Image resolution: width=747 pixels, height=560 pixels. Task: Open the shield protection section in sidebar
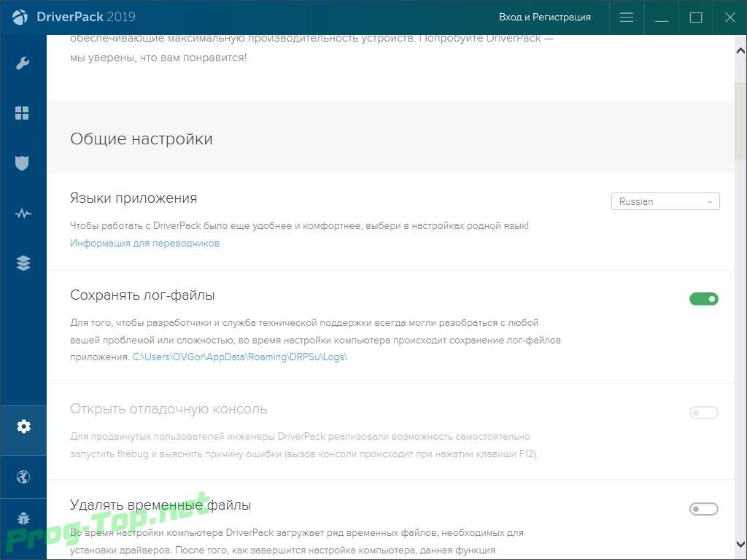pyautogui.click(x=22, y=163)
